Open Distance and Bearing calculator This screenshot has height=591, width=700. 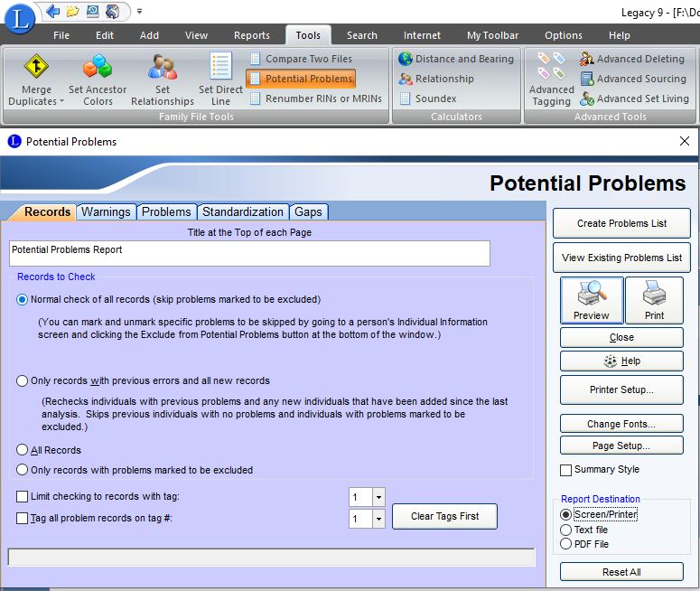tap(456, 59)
